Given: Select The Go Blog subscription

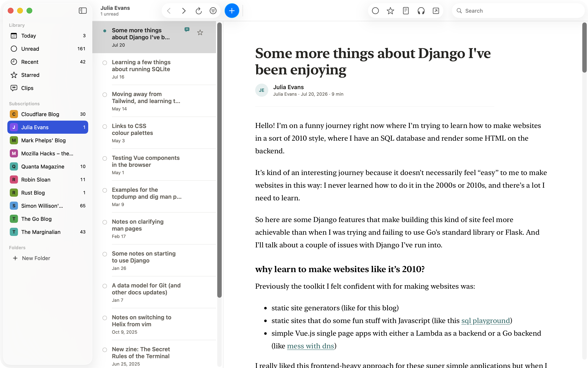Looking at the screenshot, I should coord(48,219).
